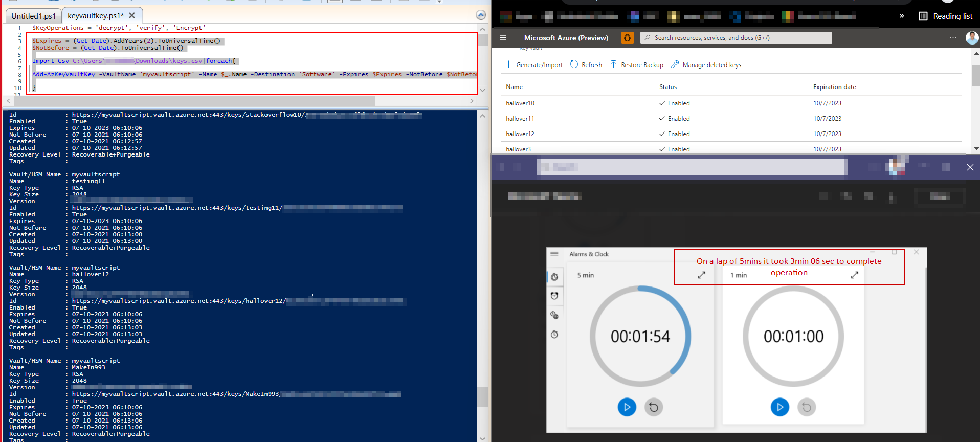
Task: Click the script editor horizontal scrollbar
Action: [x=194, y=101]
